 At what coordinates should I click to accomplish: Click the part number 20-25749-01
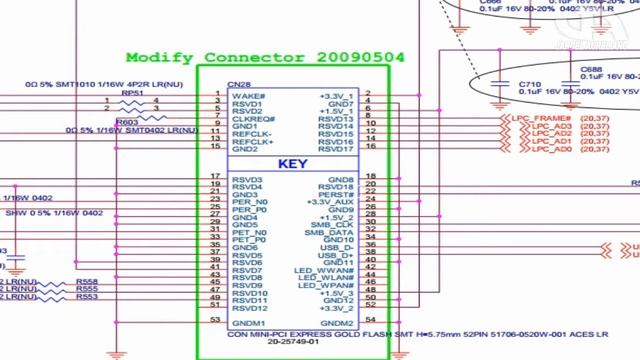pos(293,342)
